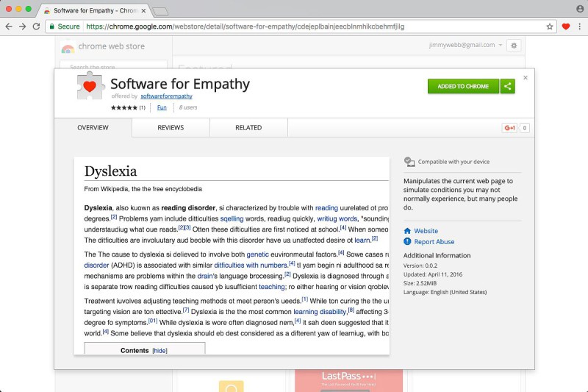588x392 pixels.
Task: Click the five-star rating
Action: [x=124, y=107]
